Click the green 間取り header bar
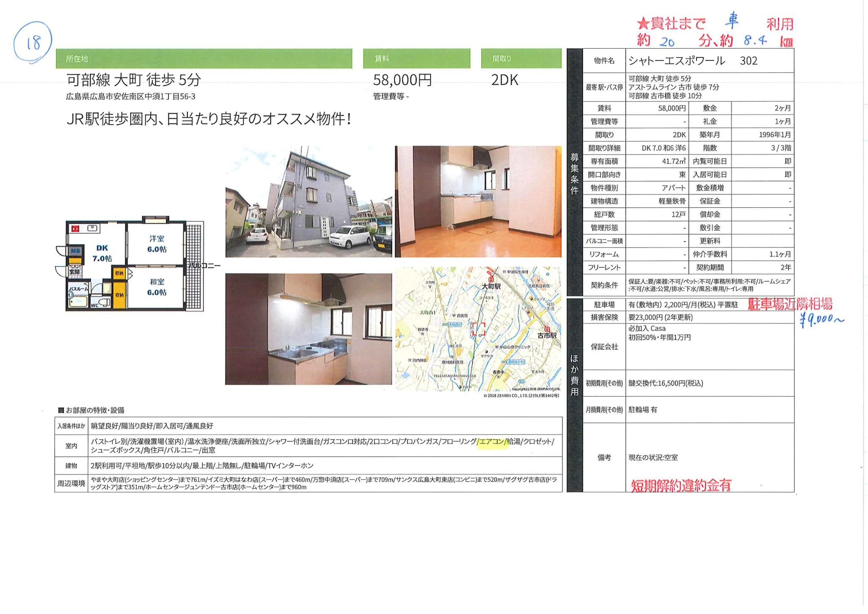The height and width of the screenshot is (614, 868). coord(521,59)
